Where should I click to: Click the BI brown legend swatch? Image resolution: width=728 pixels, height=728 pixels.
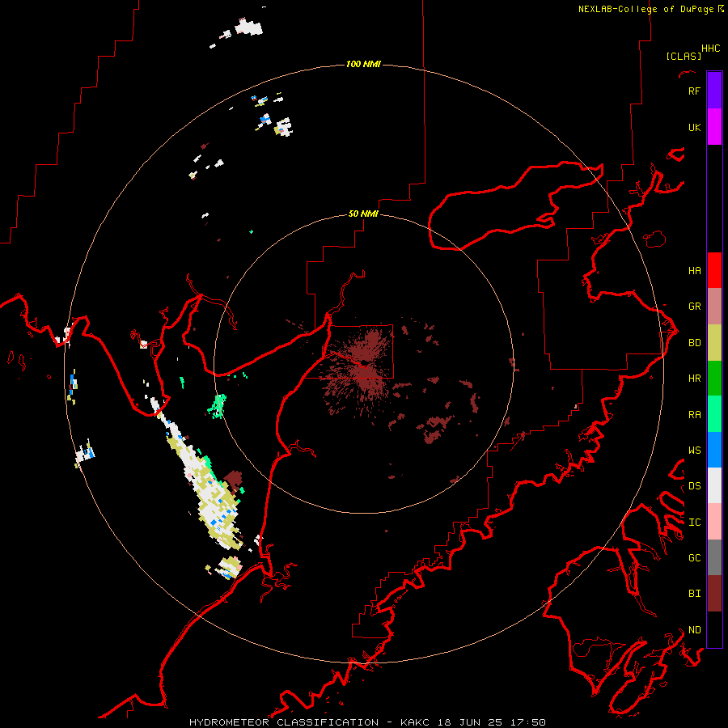point(714,594)
